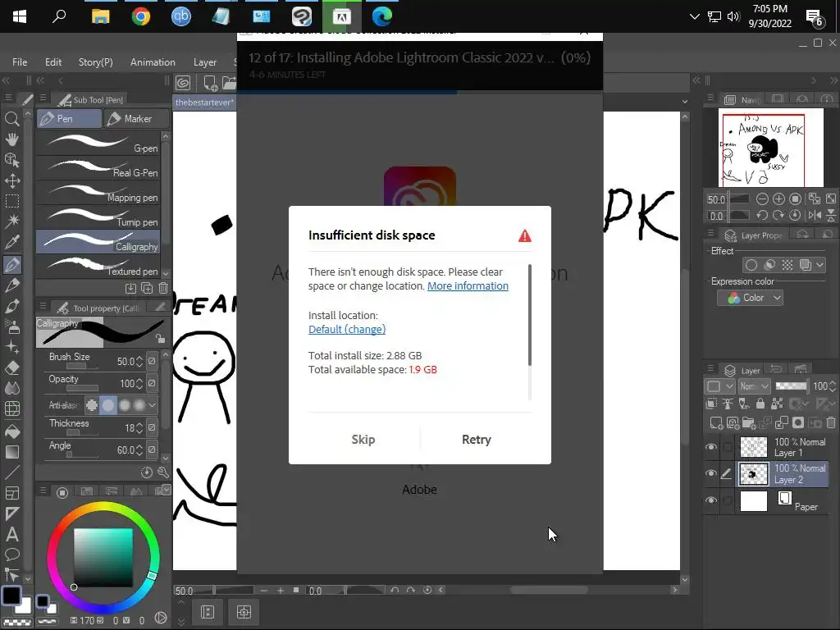Click the Navigator canvas thumbnail
Screen dimensions: 840x630
771,148
